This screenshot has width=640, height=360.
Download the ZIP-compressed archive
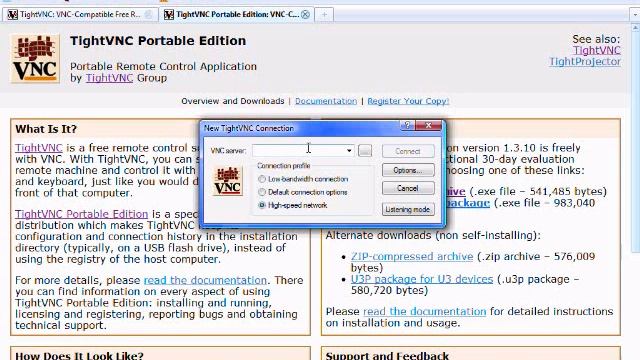coord(412,257)
